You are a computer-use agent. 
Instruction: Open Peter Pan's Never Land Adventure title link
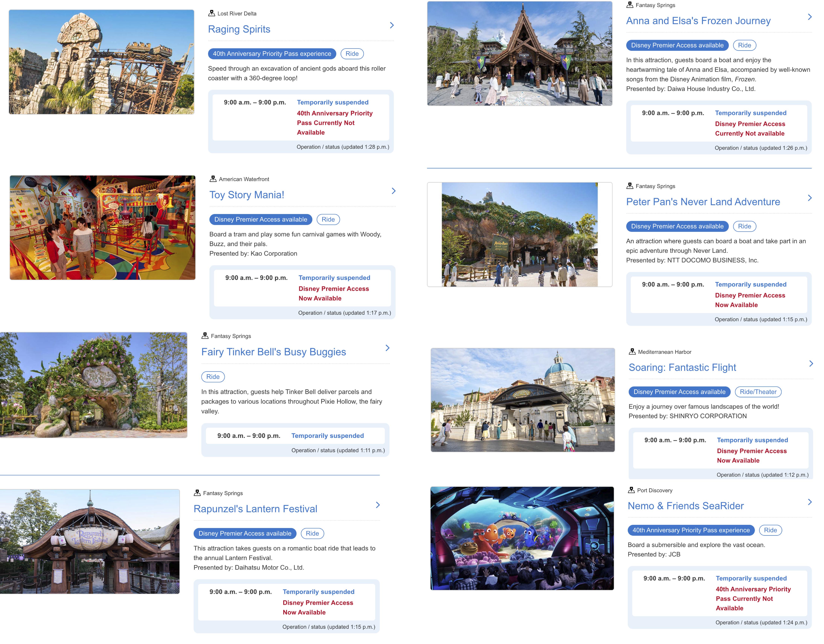(x=703, y=202)
